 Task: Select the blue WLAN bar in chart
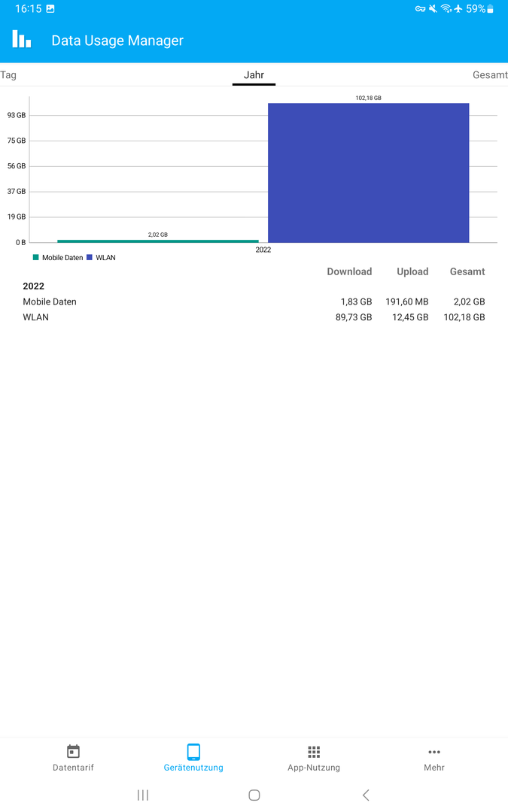pyautogui.click(x=369, y=173)
